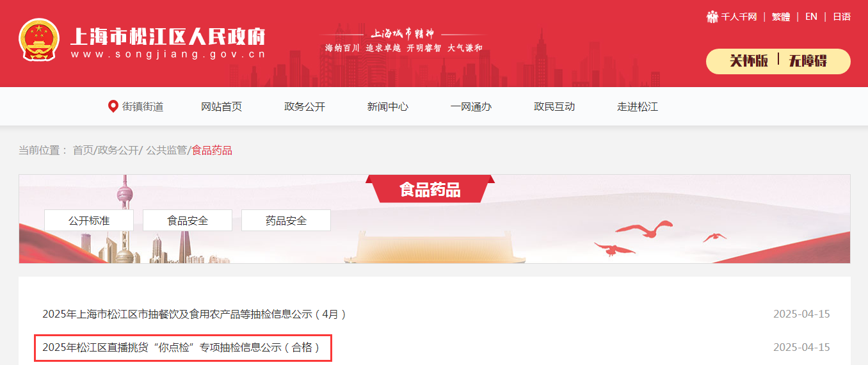Click the 千人千网 people icon
The height and width of the screenshot is (365, 868).
712,17
